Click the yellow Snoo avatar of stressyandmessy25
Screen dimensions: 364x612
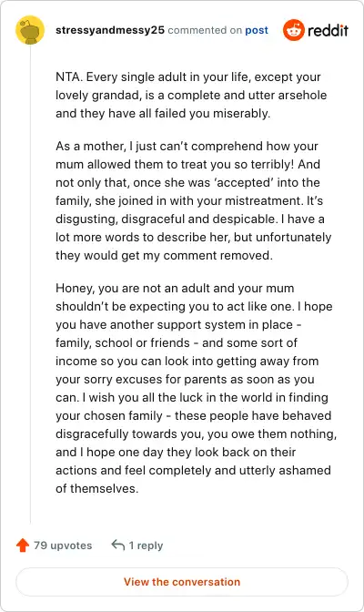pyautogui.click(x=30, y=30)
